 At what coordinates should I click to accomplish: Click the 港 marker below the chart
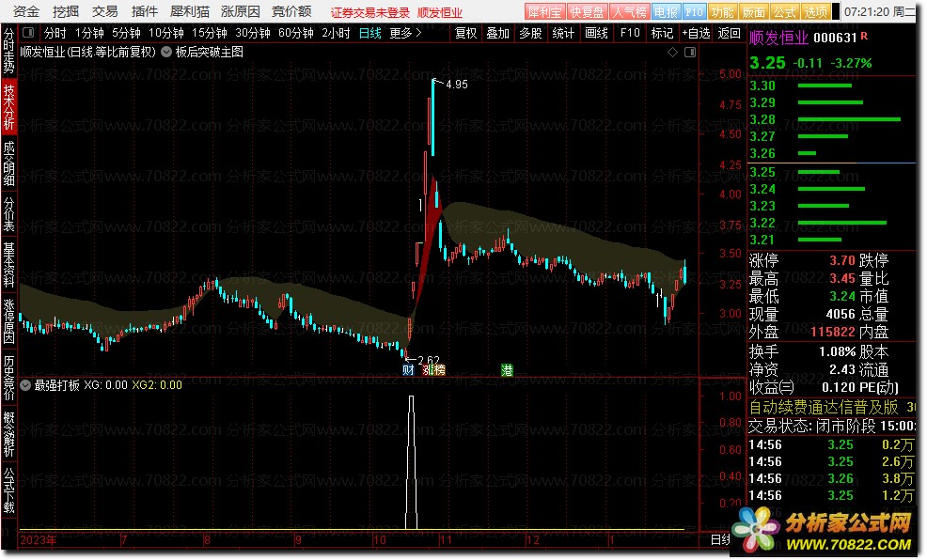[x=507, y=370]
